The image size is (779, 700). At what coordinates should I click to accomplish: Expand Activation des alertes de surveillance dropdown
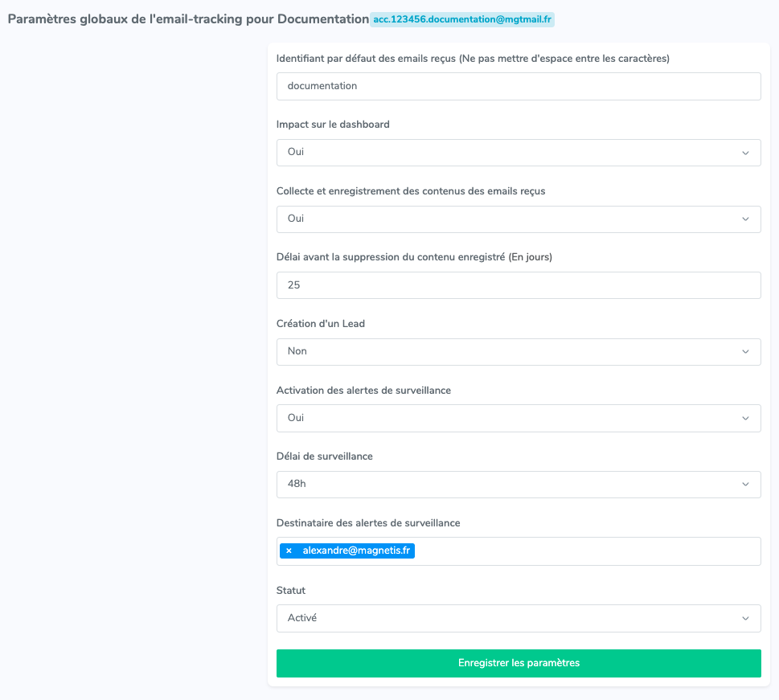[519, 418]
